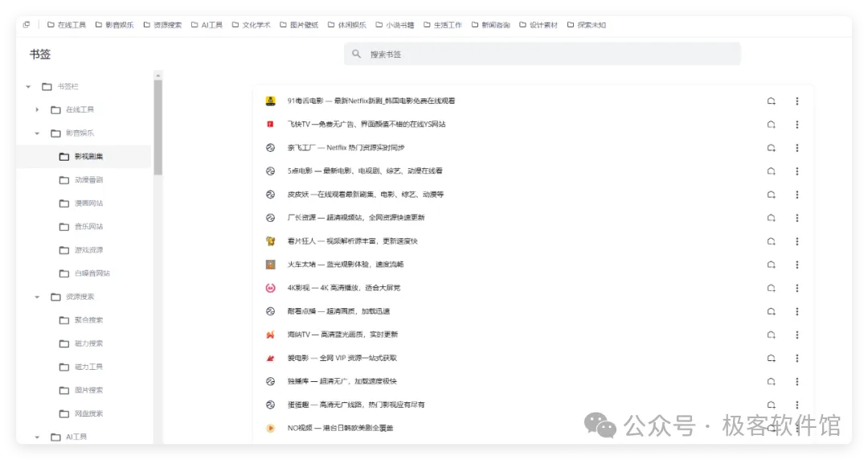The width and height of the screenshot is (868, 460).
Task: Open the 资源搜索 folder in bookmarks bar
Action: coord(162,25)
